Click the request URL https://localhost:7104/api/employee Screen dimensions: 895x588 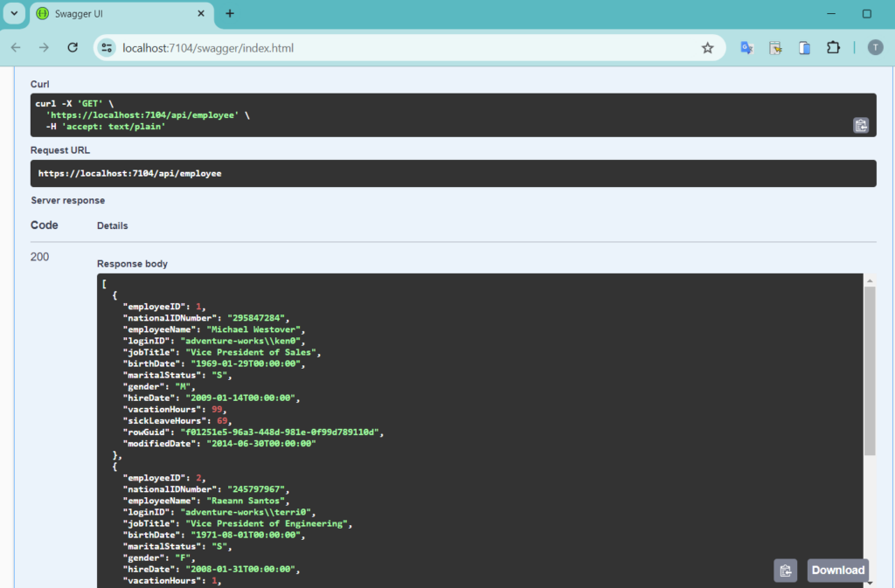click(x=129, y=173)
